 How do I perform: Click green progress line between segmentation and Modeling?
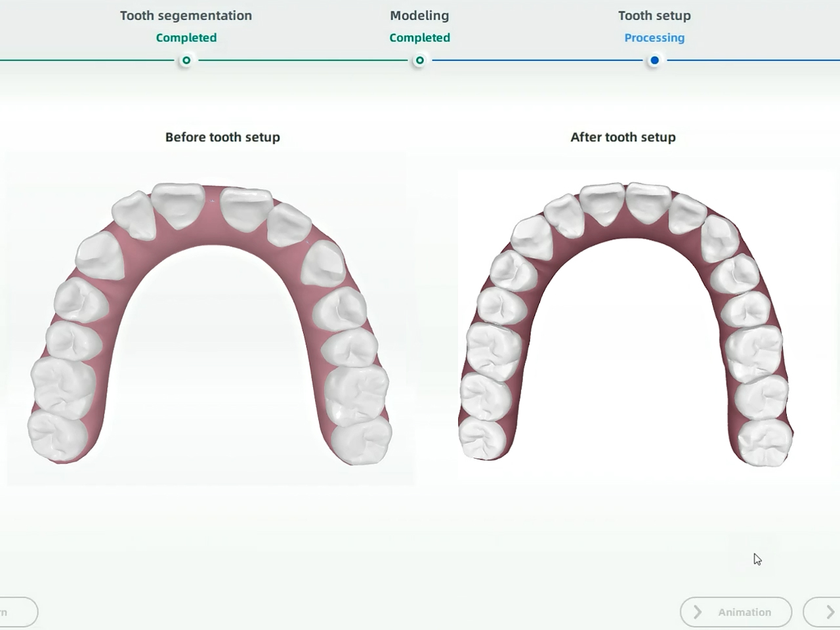point(303,60)
